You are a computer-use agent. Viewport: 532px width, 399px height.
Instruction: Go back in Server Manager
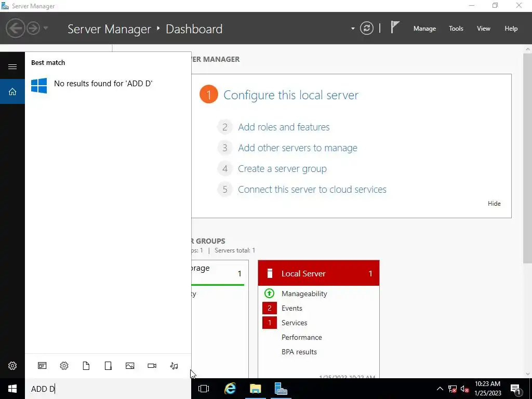click(15, 28)
